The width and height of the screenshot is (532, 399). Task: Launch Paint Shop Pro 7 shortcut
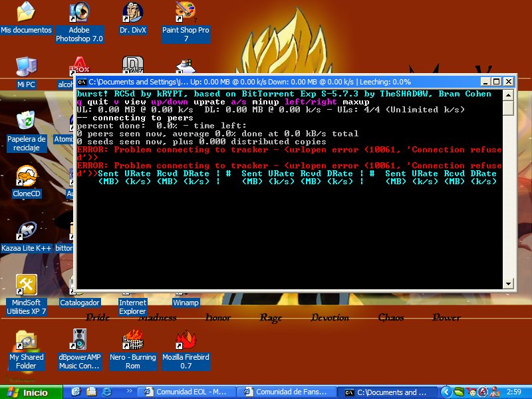tap(186, 21)
